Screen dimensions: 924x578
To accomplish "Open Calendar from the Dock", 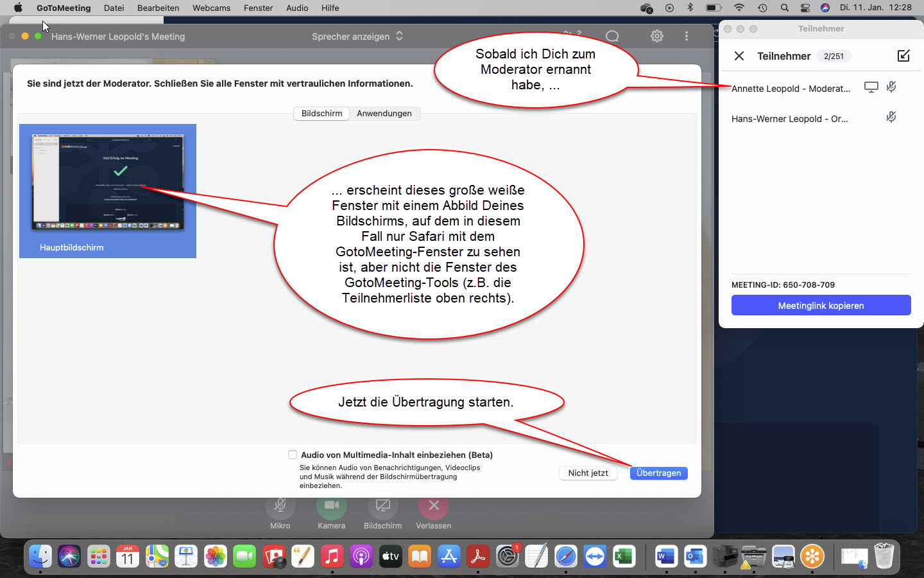I will [x=128, y=556].
